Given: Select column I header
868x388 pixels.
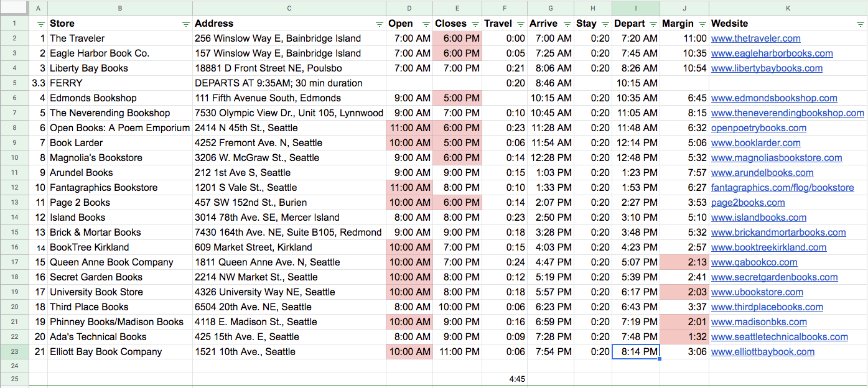Looking at the screenshot, I should pyautogui.click(x=636, y=8).
